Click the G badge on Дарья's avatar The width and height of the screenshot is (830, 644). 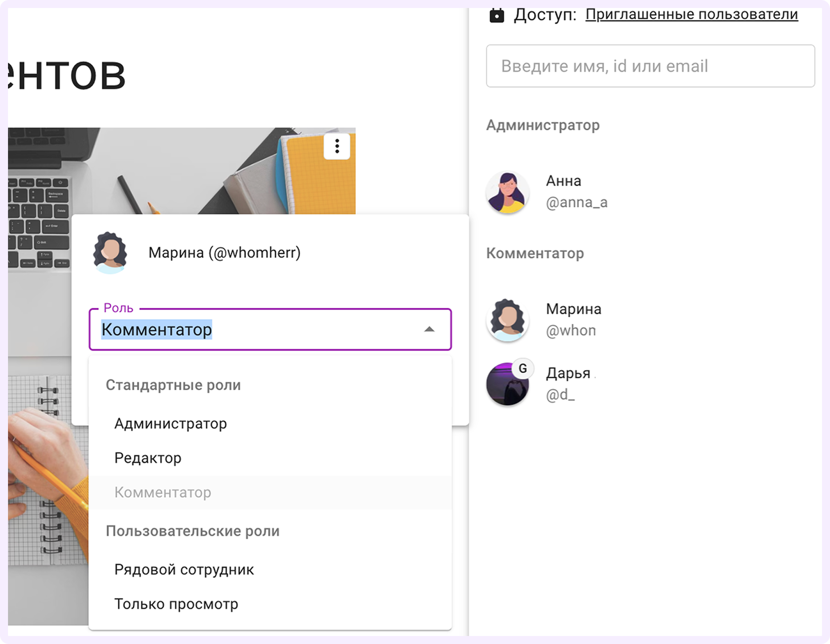(x=523, y=368)
